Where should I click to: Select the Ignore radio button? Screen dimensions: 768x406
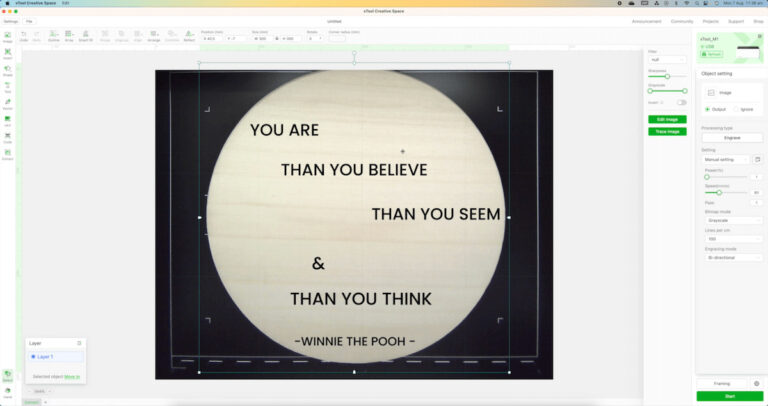pyautogui.click(x=737, y=109)
